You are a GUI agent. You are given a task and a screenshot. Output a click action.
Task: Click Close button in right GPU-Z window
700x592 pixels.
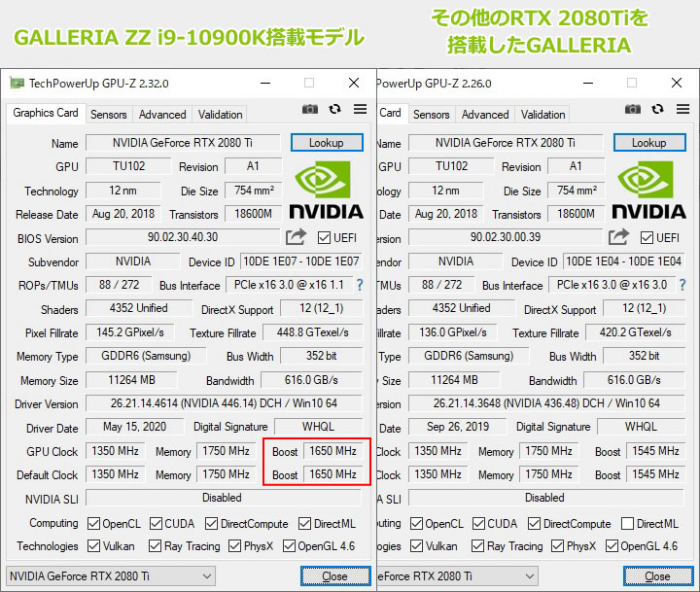pos(658,576)
